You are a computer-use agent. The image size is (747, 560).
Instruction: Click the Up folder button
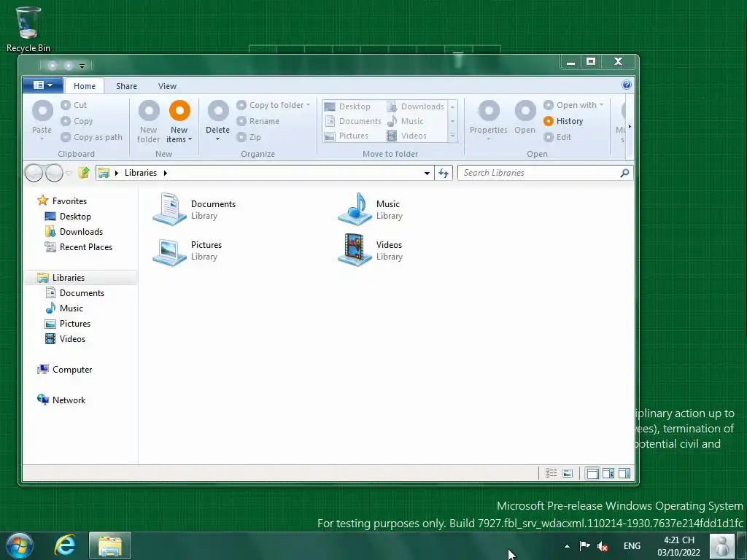(x=85, y=172)
